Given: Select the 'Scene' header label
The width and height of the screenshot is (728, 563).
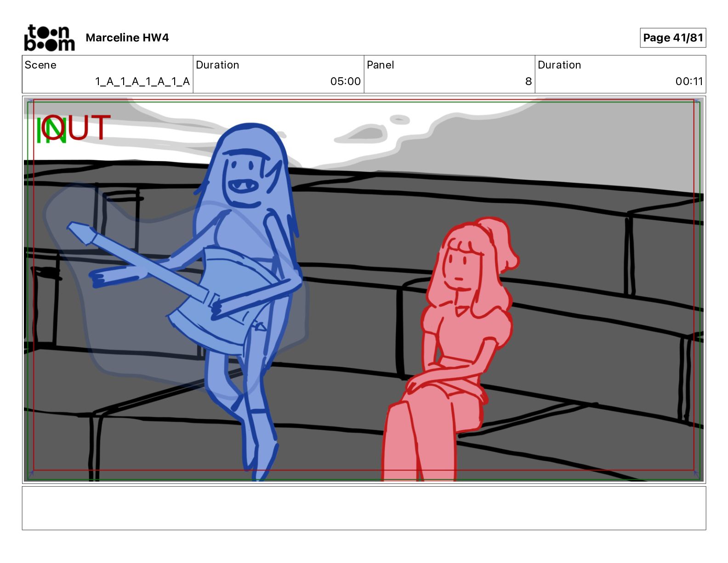Looking at the screenshot, I should pyautogui.click(x=40, y=65).
